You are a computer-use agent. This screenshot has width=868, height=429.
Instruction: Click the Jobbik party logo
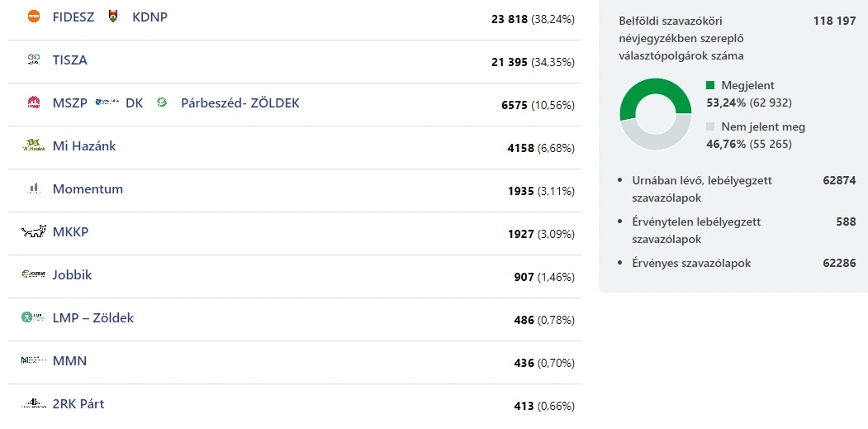[34, 274]
